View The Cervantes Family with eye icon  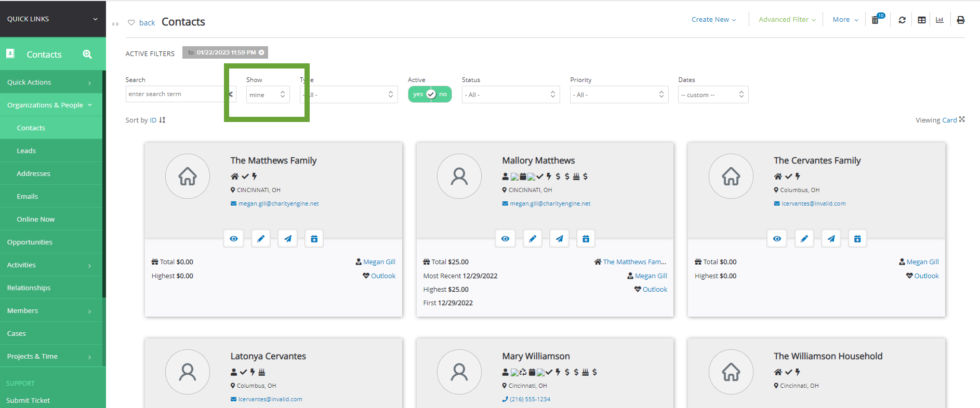pos(777,239)
